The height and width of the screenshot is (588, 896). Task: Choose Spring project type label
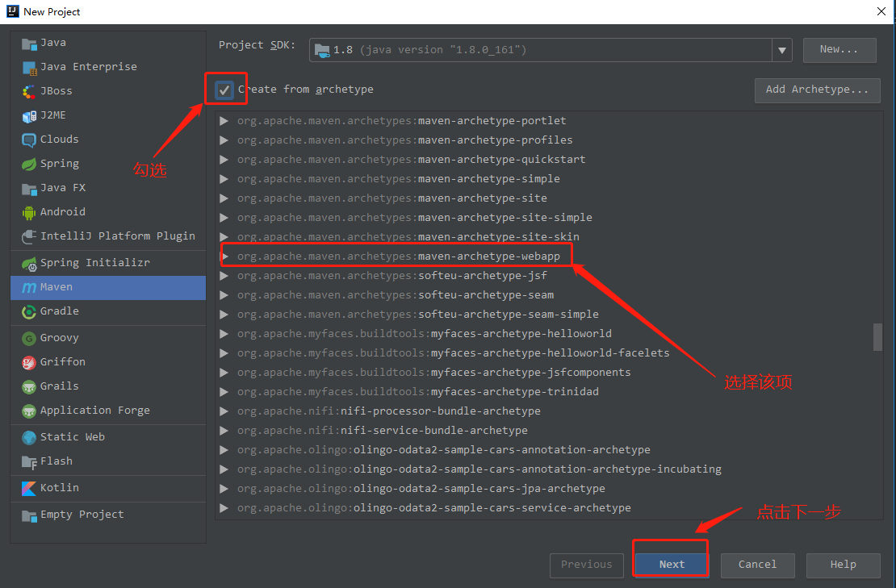click(60, 164)
